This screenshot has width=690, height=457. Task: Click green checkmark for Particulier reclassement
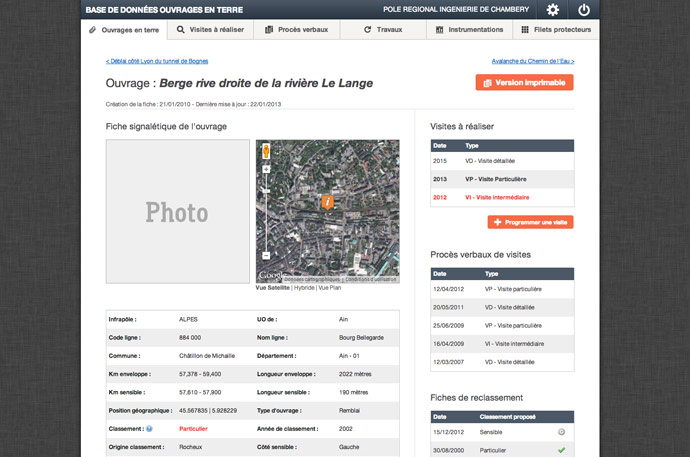pyautogui.click(x=561, y=450)
